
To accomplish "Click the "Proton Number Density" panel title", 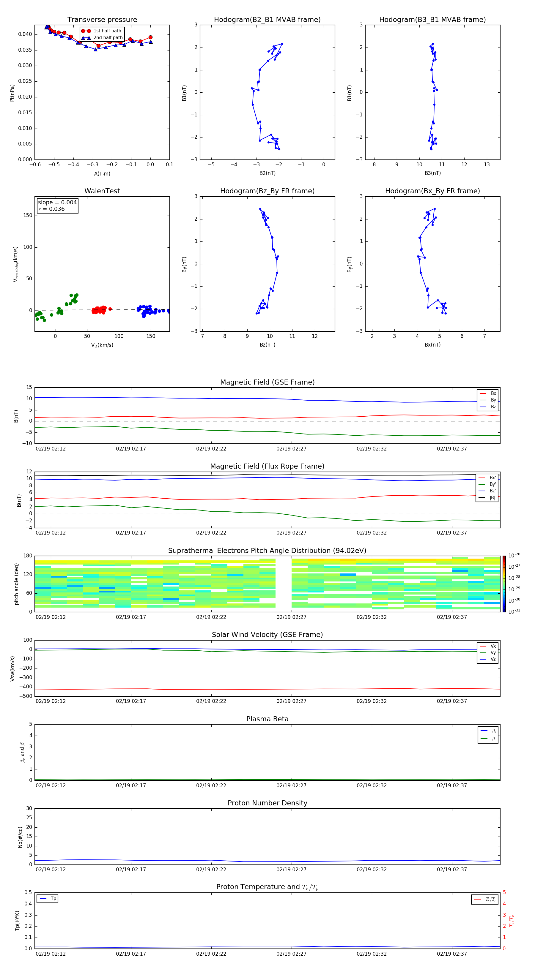I will click(x=267, y=803).
